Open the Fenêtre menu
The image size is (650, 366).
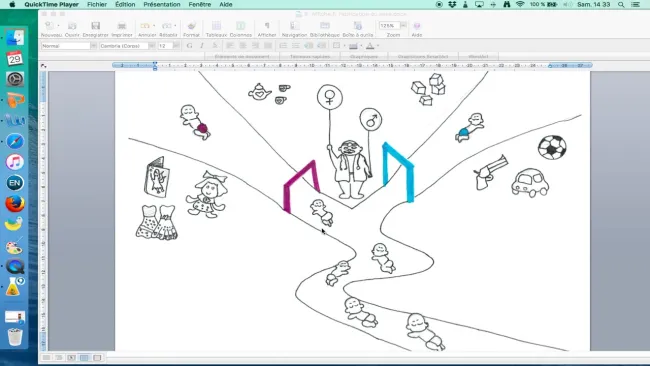tap(199, 5)
